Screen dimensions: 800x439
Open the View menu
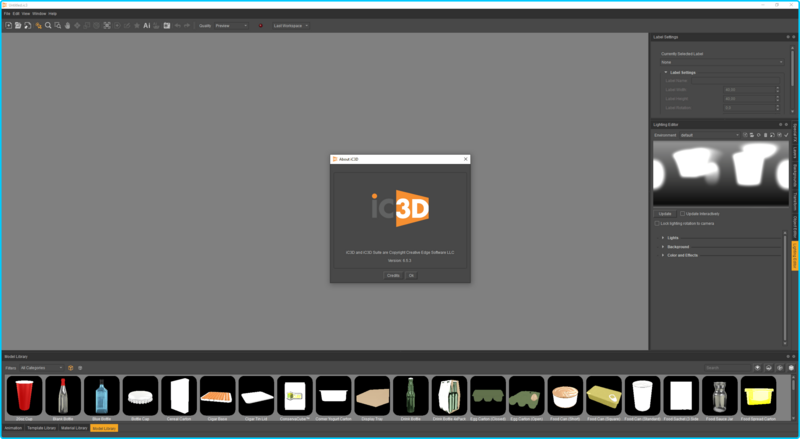coord(26,14)
